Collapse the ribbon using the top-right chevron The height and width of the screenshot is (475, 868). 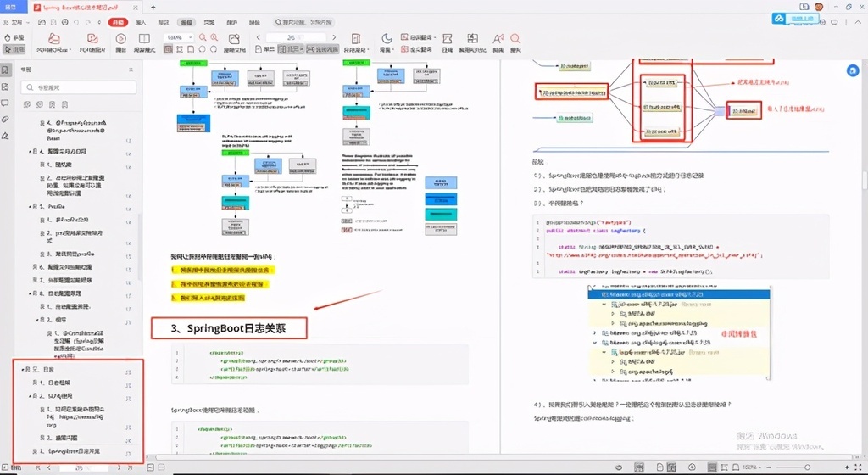click(859, 22)
